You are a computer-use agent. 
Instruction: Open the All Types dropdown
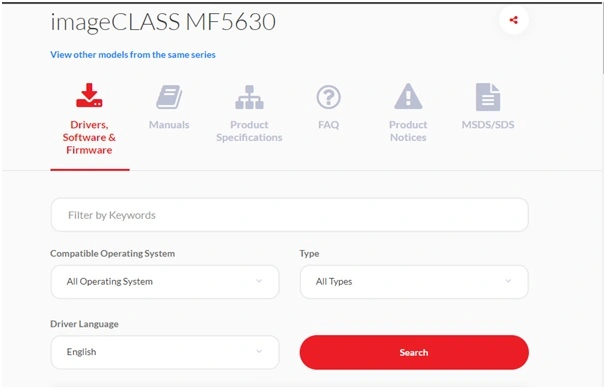coord(414,282)
